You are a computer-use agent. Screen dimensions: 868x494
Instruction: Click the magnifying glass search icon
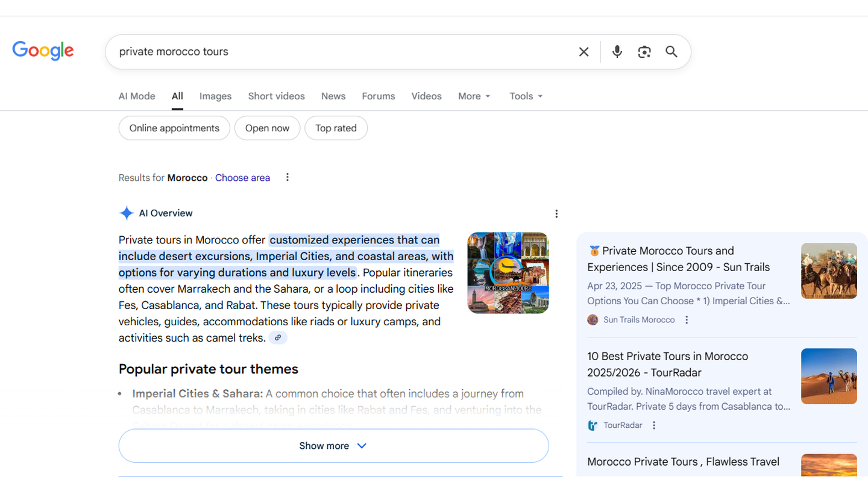(671, 52)
